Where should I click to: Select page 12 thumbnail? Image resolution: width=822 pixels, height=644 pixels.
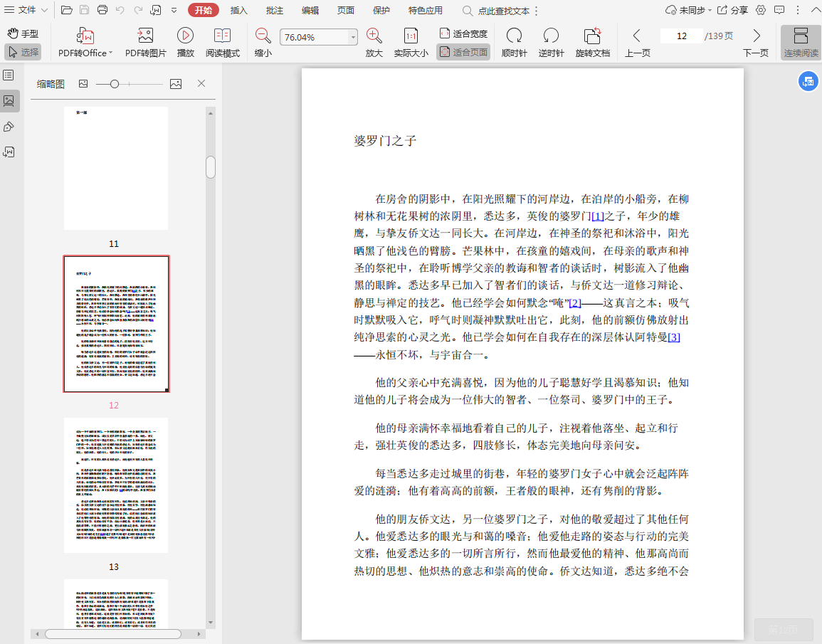pos(117,324)
